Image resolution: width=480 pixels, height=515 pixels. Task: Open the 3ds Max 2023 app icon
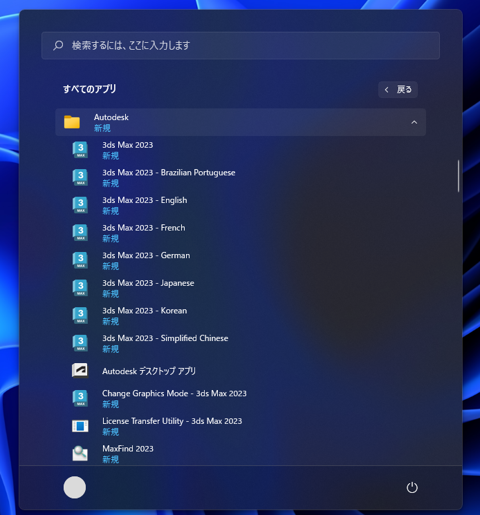(80, 150)
